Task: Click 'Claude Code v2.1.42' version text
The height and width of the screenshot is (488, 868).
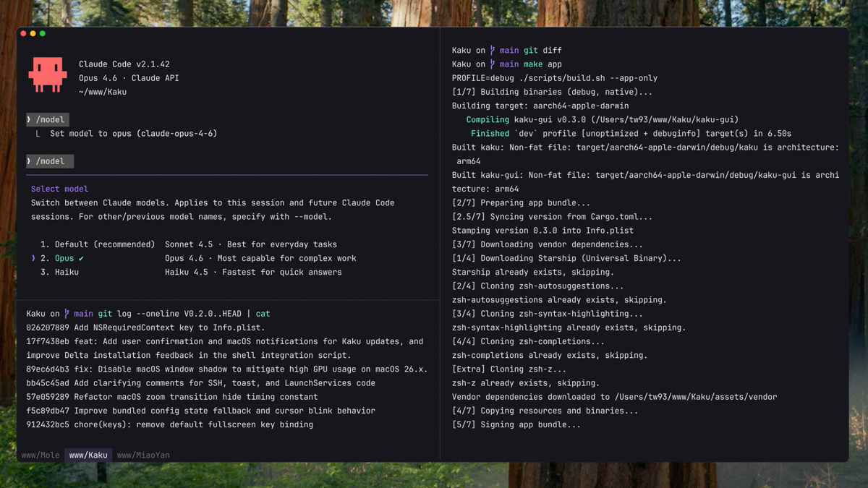Action: tap(124, 64)
